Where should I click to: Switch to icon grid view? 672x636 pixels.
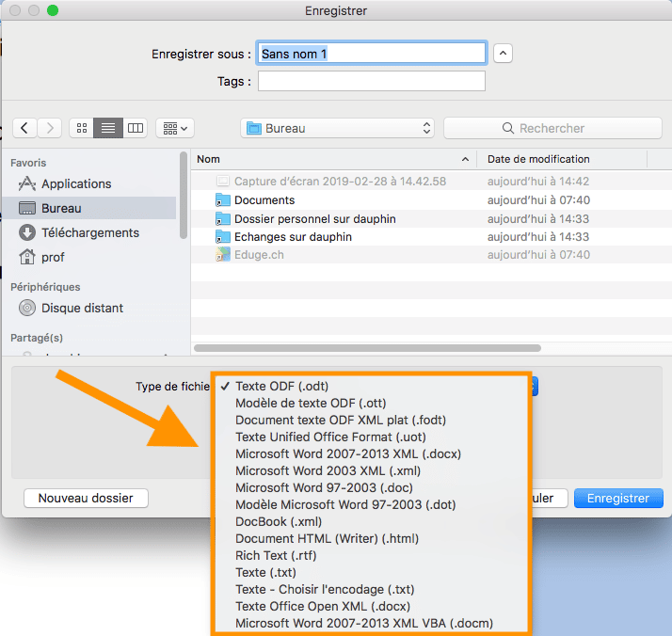(82, 128)
